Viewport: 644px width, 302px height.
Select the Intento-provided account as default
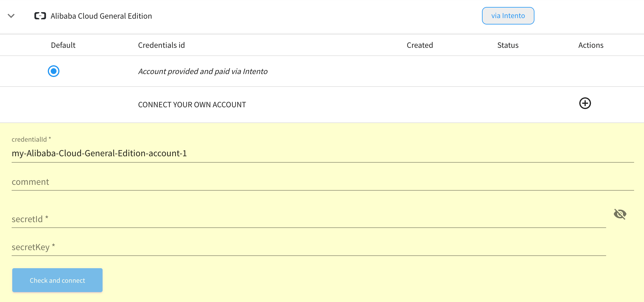(x=54, y=71)
